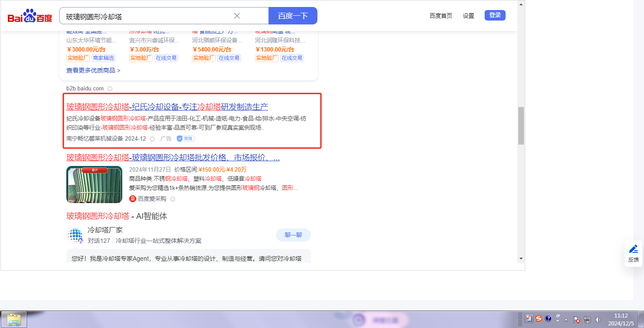The width and height of the screenshot is (644, 328).
Task: Open 查看更多优质商品 link
Action: click(93, 70)
